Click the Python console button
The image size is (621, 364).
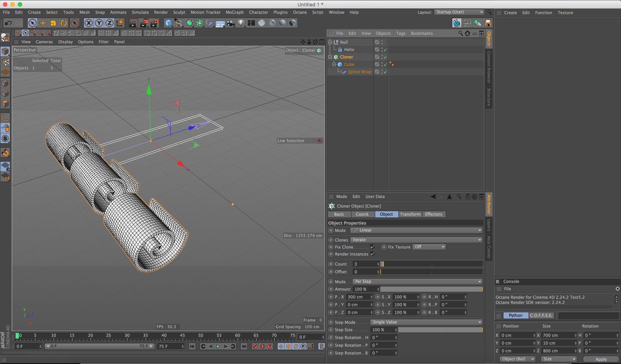pos(515,315)
